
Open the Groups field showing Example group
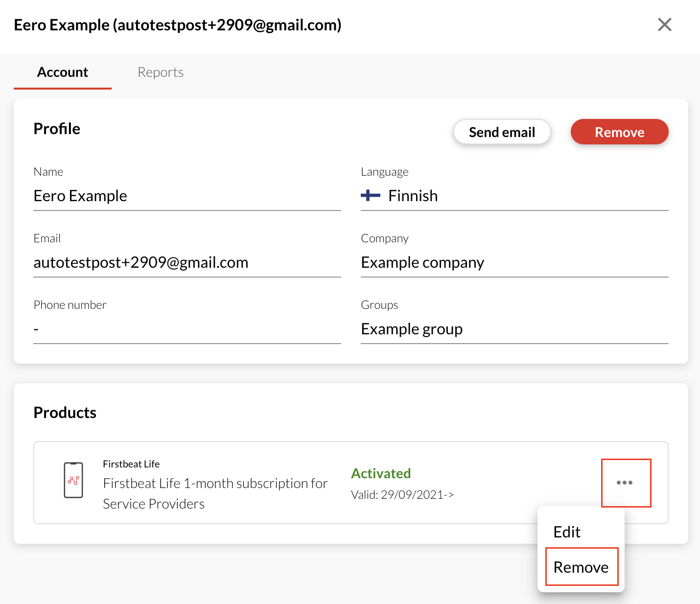[x=514, y=329]
